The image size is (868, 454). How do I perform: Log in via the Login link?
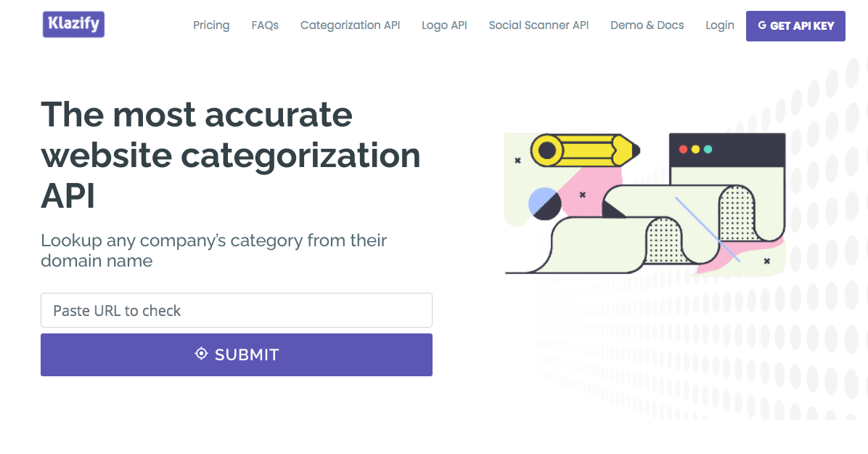(x=719, y=25)
